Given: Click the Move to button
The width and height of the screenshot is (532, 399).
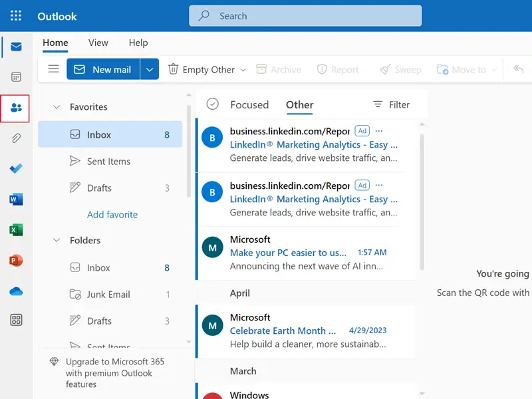Looking at the screenshot, I should [462, 70].
